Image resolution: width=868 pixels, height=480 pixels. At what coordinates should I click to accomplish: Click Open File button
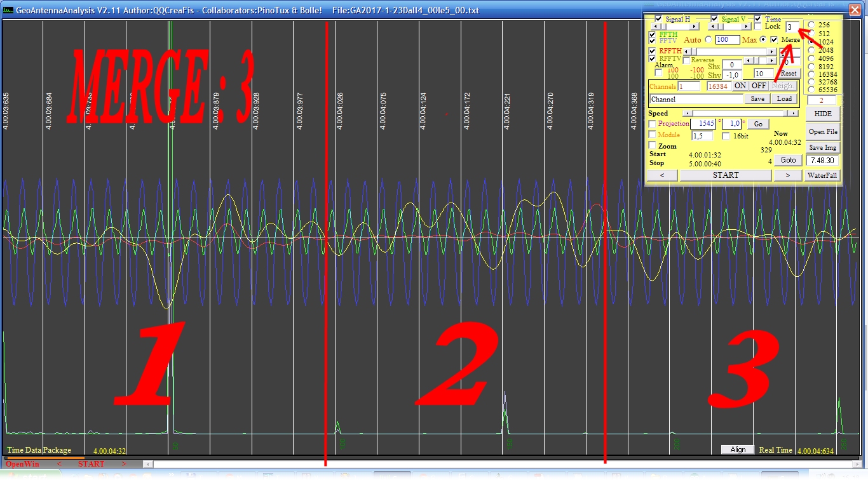tap(823, 131)
